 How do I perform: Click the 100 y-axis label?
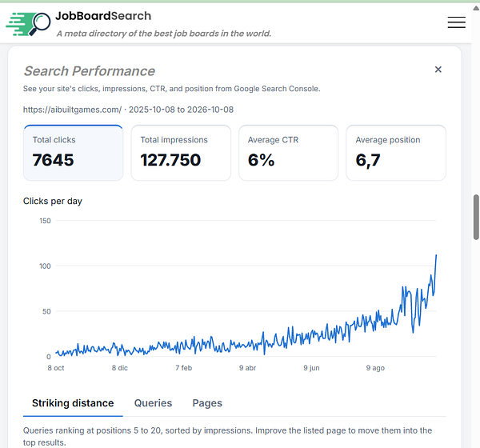click(45, 266)
